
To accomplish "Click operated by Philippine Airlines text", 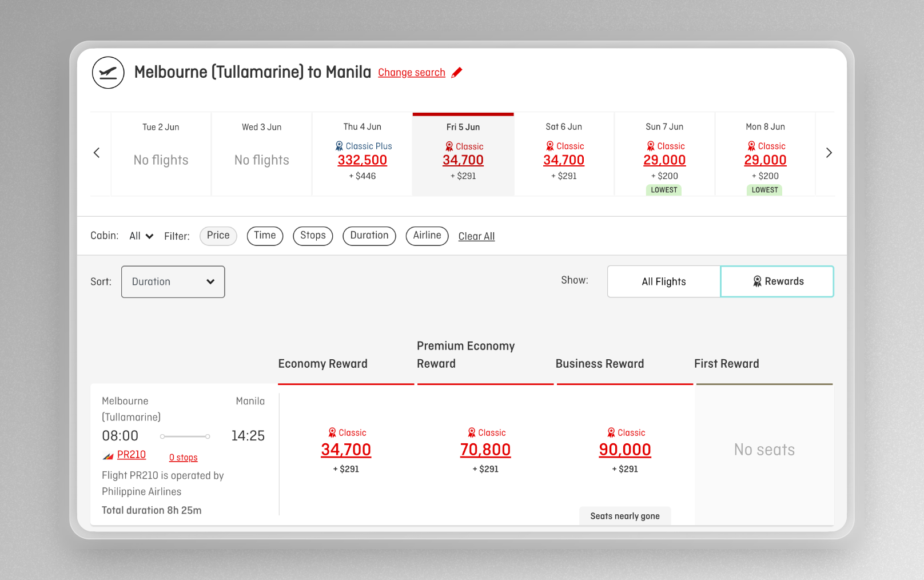I will pos(163,483).
